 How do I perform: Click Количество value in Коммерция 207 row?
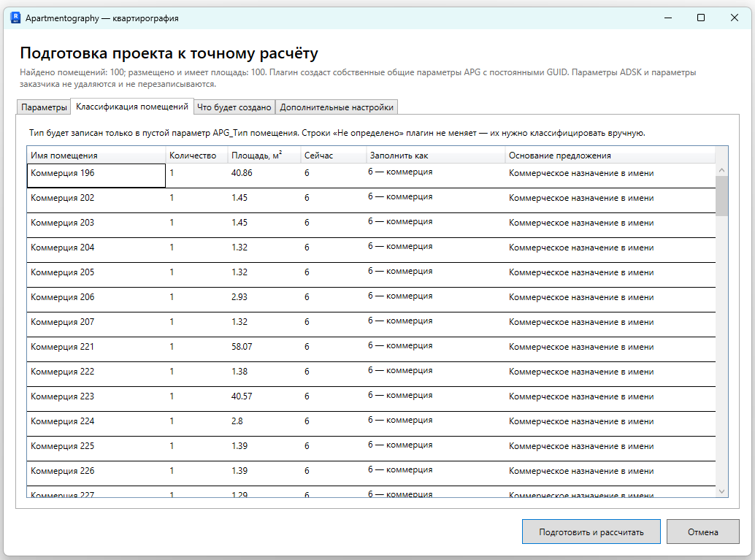pos(172,322)
